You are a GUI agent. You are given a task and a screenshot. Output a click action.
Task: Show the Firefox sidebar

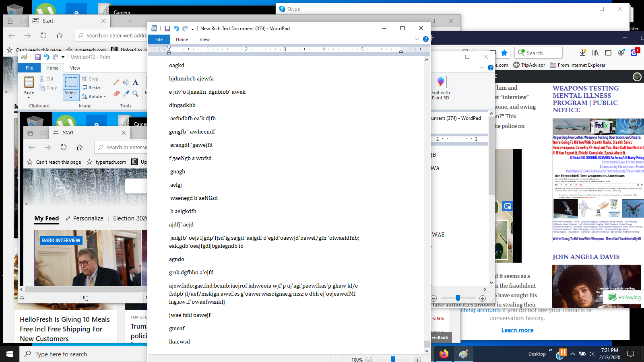pos(608,53)
